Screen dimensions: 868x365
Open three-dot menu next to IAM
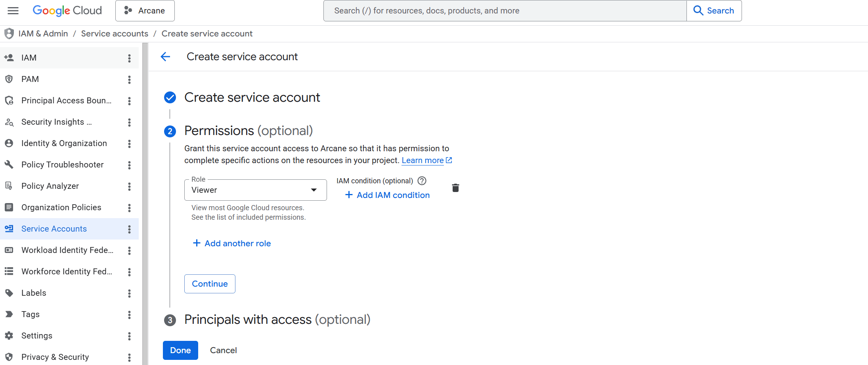pos(129,58)
